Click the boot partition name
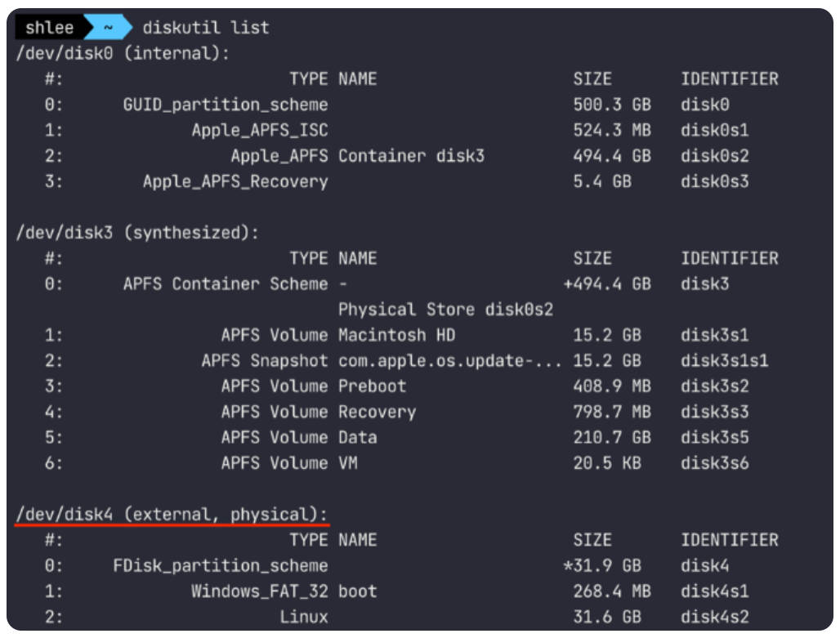The image size is (840, 638). 358,591
